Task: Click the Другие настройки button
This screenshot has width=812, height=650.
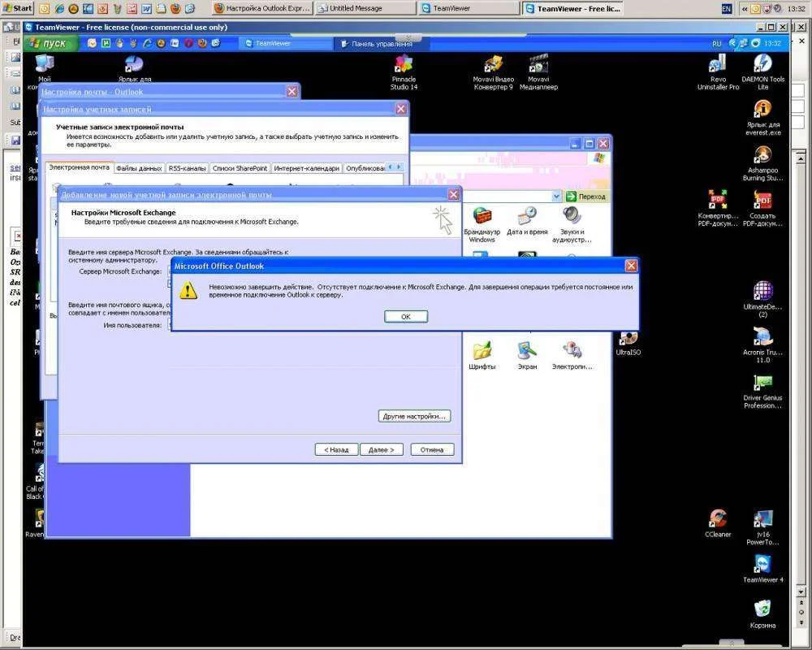Action: click(x=414, y=416)
